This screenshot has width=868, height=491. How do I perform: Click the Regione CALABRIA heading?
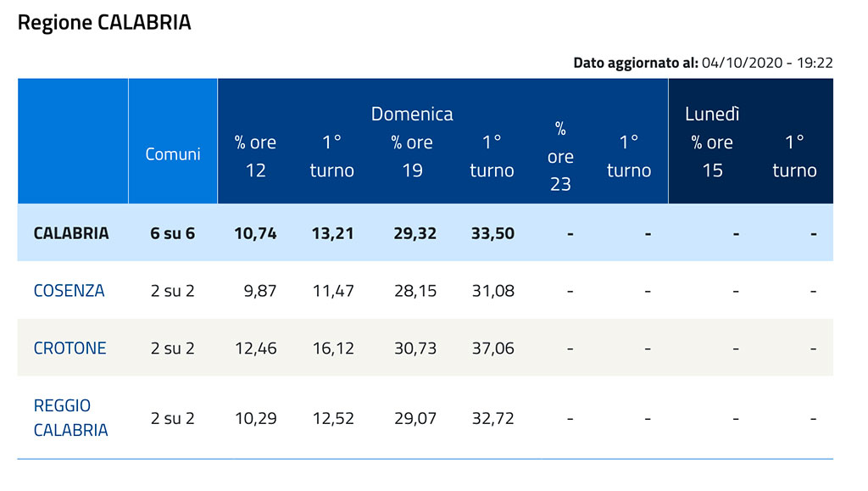(104, 22)
